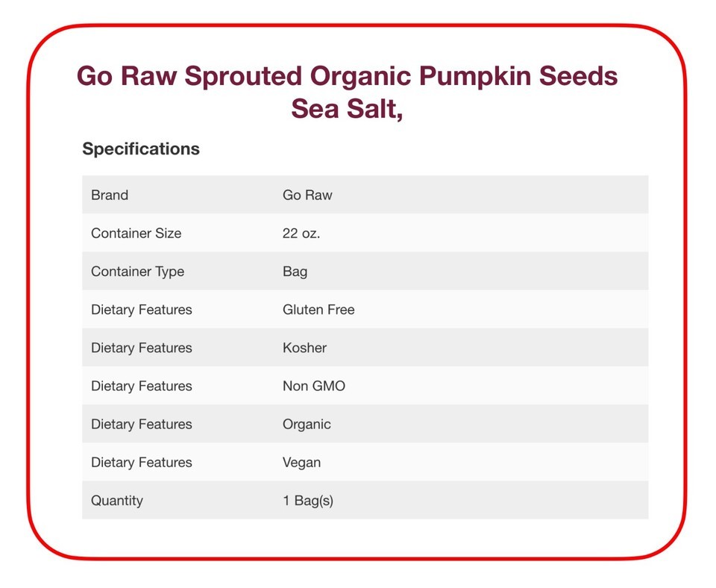Click the Go Raw Sprouted Pumpkin Seeds title
716x588 pixels.
click(347, 92)
